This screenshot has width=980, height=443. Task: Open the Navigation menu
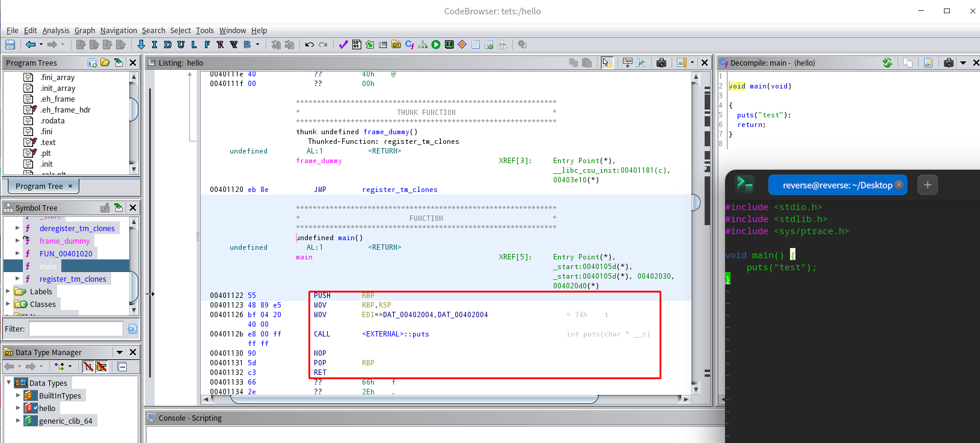click(118, 31)
